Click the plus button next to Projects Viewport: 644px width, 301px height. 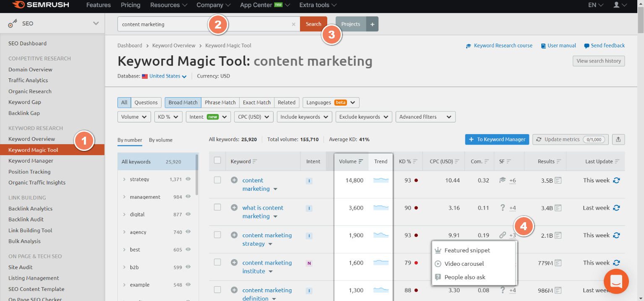pyautogui.click(x=372, y=24)
